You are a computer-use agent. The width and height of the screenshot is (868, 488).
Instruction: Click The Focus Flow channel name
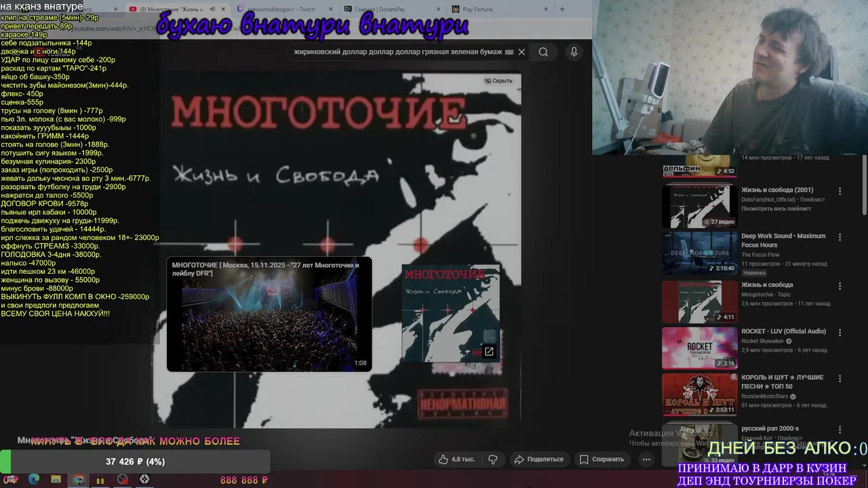pos(760,255)
